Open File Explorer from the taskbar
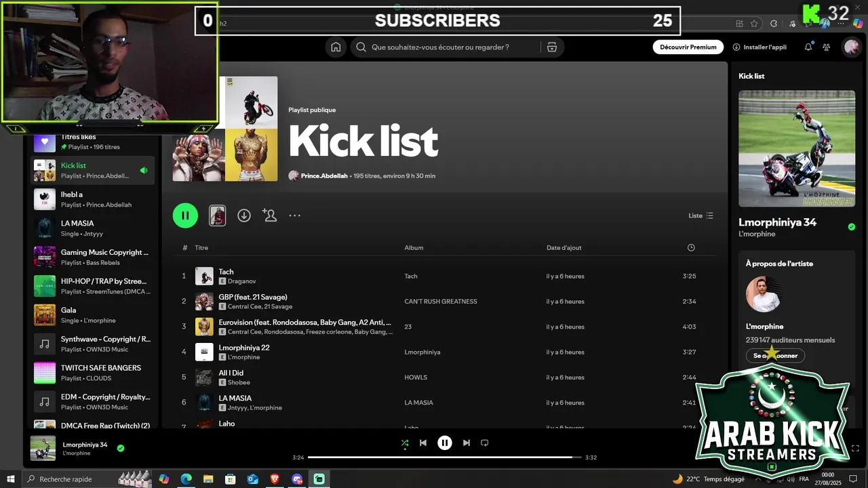Screen dimensions: 868x488 (x=208, y=479)
